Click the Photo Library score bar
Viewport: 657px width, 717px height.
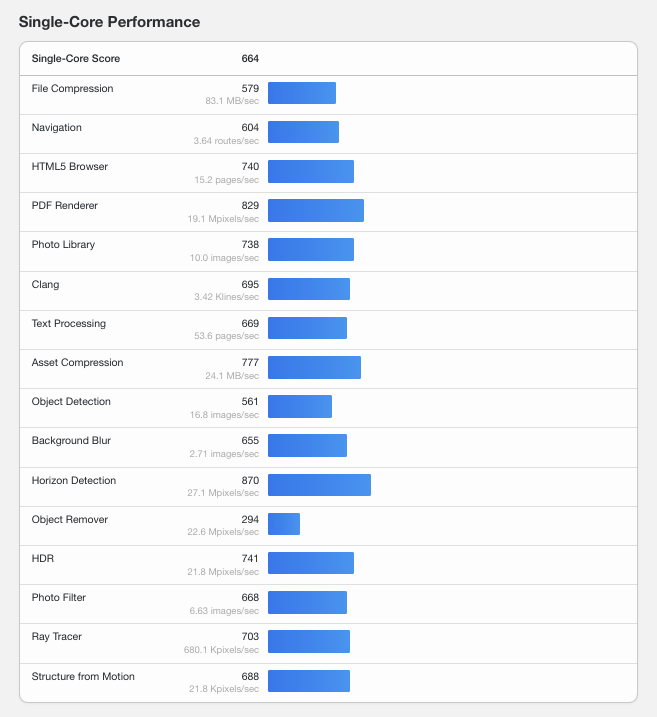point(311,250)
